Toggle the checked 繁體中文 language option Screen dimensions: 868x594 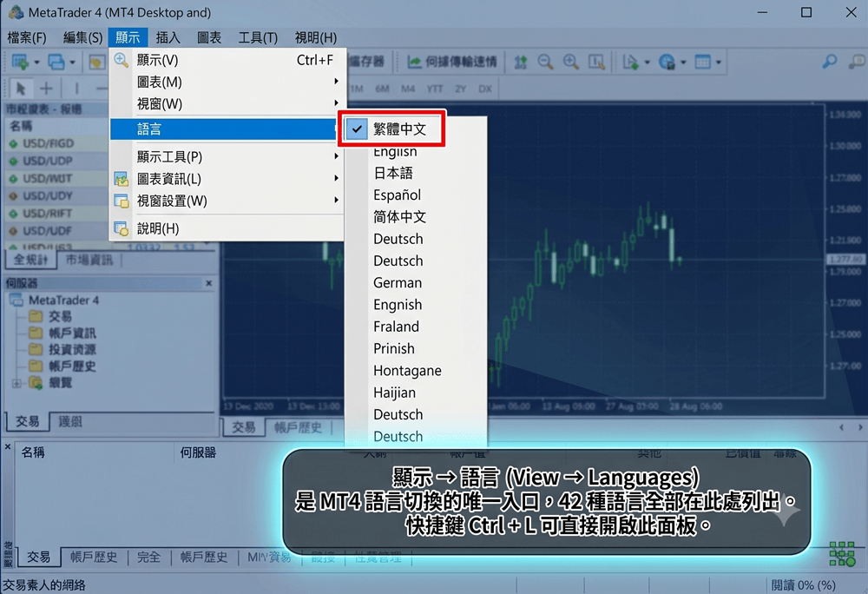(392, 129)
